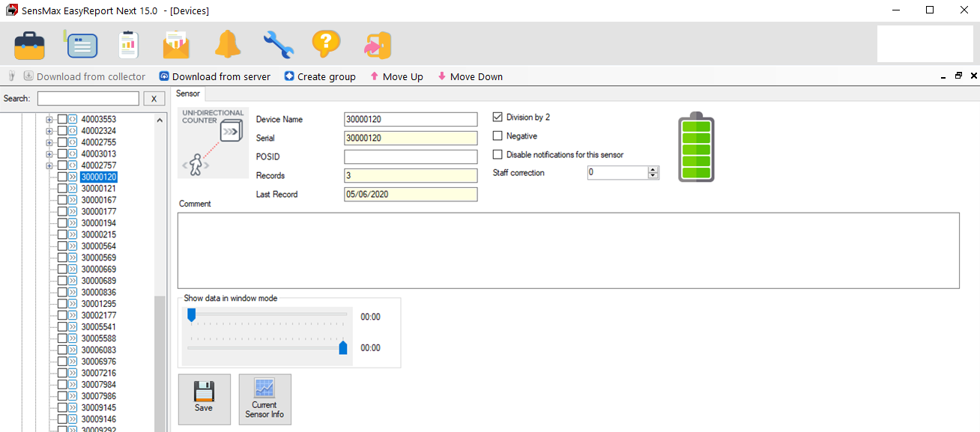This screenshot has height=432, width=980.
Task: Click Download from collector
Action: (85, 76)
